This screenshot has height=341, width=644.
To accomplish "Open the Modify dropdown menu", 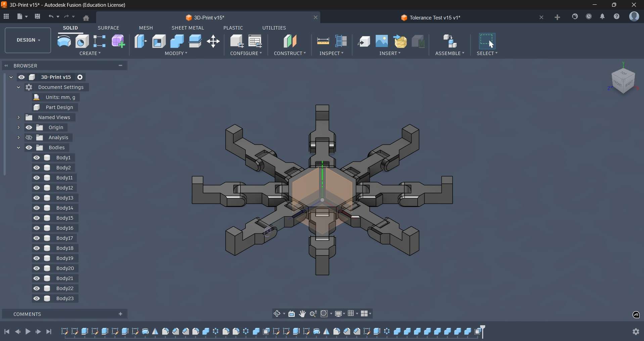I will click(177, 54).
